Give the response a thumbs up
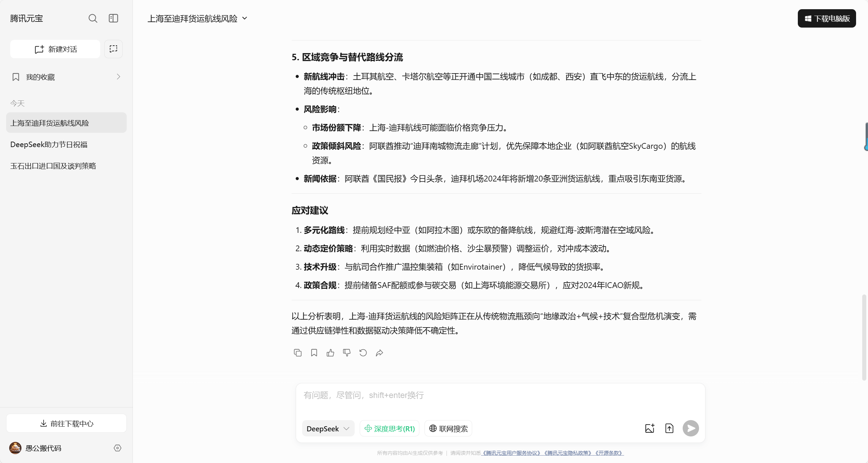The image size is (868, 463). coord(330,353)
